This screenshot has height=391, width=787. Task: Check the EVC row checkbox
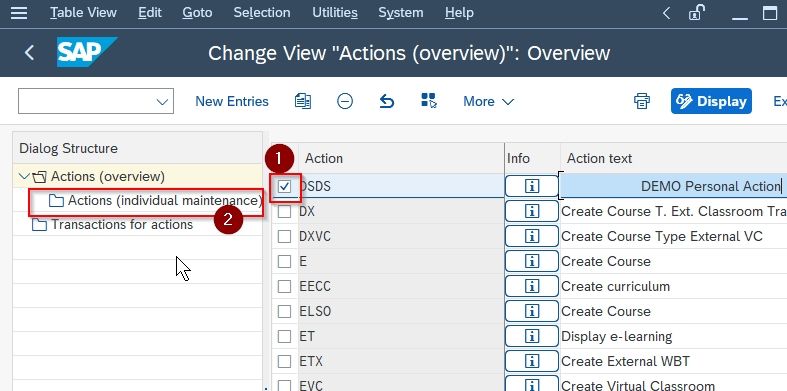click(285, 385)
